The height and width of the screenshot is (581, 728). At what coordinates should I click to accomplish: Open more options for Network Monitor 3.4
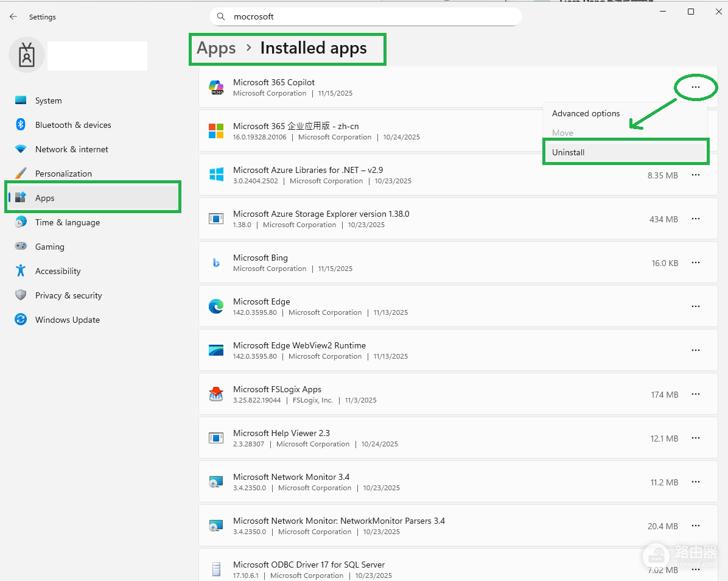pos(696,482)
